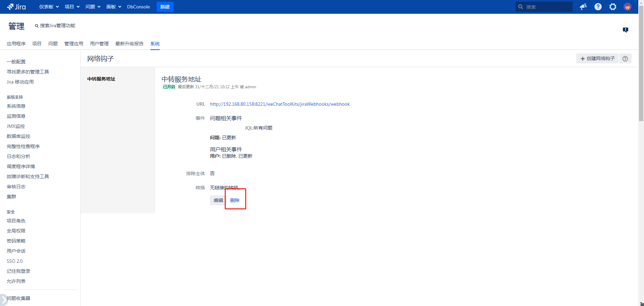Open the help question mark menu
Screen dimensions: 644x306
tap(598, 7)
